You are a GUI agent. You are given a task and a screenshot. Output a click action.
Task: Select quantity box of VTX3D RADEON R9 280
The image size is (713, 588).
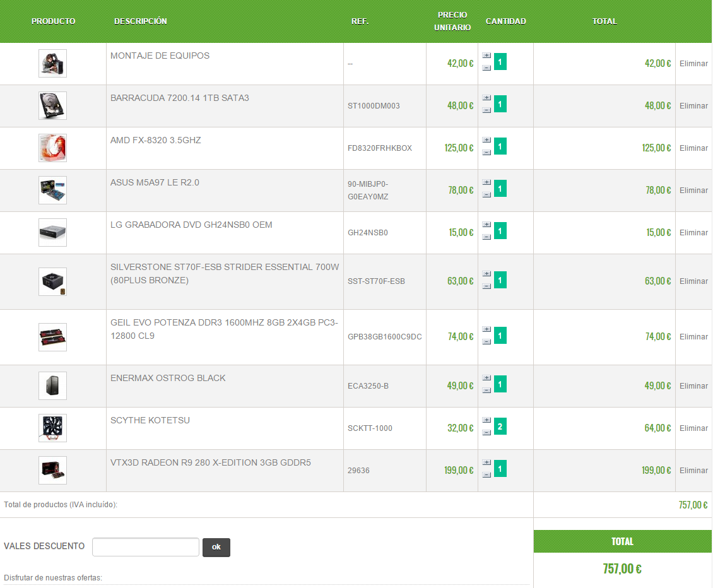pos(500,469)
